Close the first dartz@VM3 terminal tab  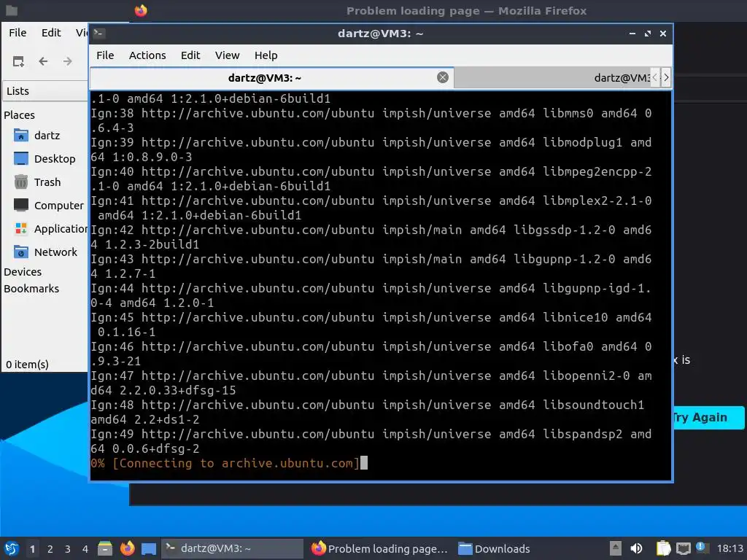click(443, 77)
